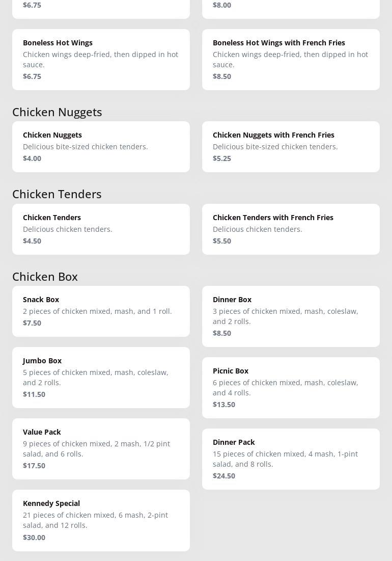Open the partially visible $6.75 top card

[101, 9]
